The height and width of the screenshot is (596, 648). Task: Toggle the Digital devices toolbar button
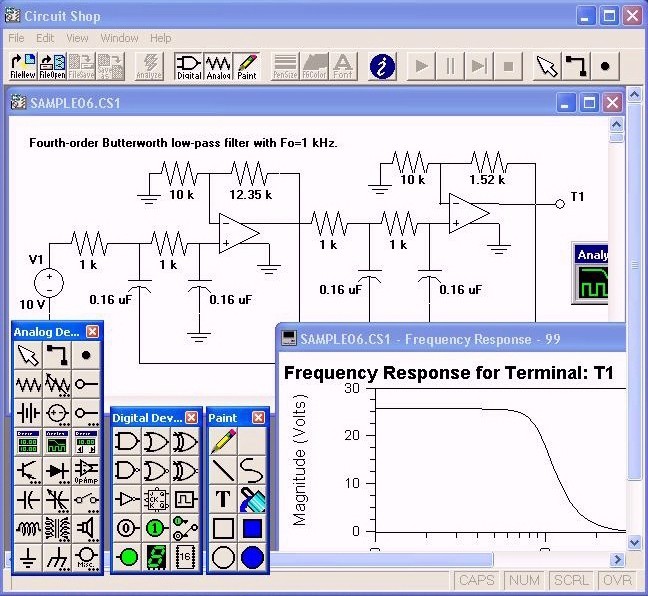189,66
